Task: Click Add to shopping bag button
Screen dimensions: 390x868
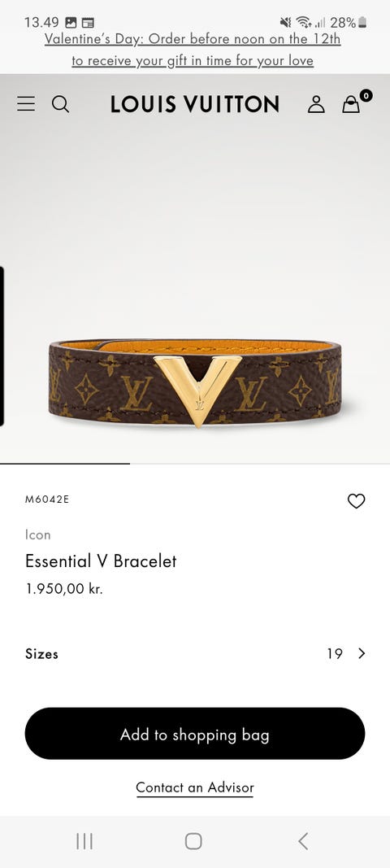Action: pyautogui.click(x=195, y=734)
